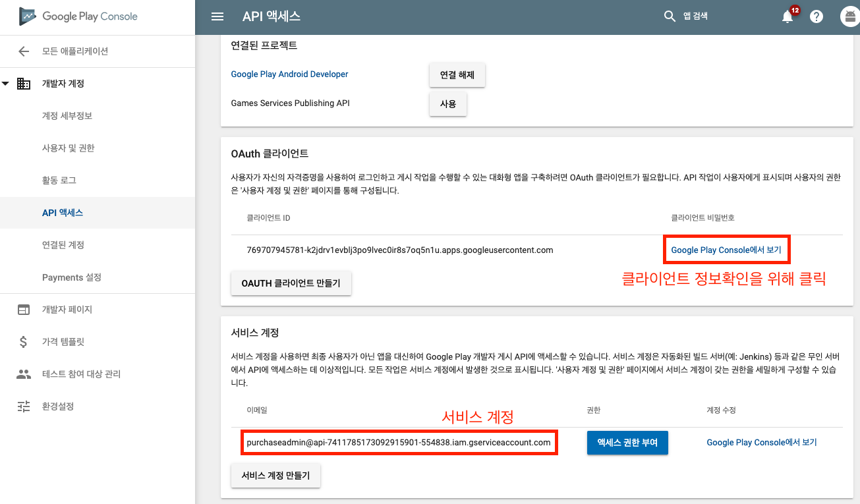Open the notifications bell

[x=788, y=16]
